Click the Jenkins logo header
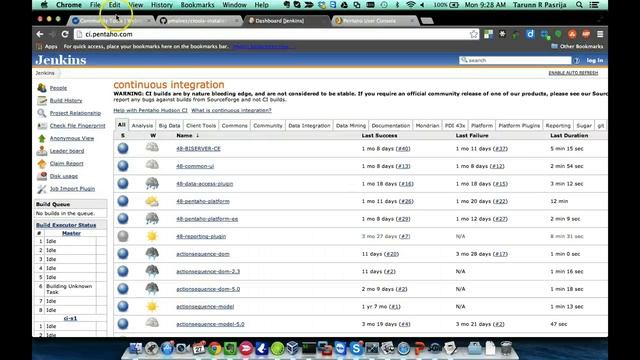Image resolution: width=640 pixels, height=360 pixels. 61,60
